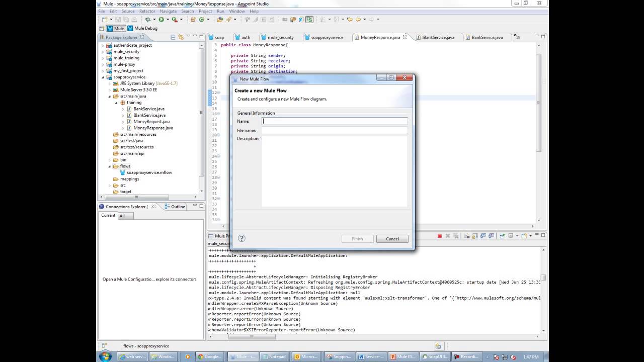Screen dimensions: 644x362
Task: Click the editor vertical scrollbar thumb
Action: pyautogui.click(x=538, y=102)
